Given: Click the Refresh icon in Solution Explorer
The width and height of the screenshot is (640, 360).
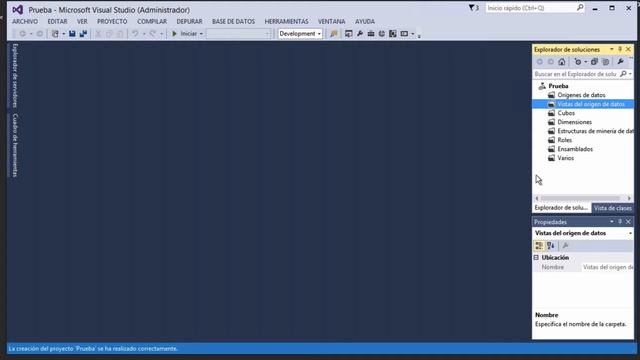Looking at the screenshot, I should pyautogui.click(x=578, y=62).
